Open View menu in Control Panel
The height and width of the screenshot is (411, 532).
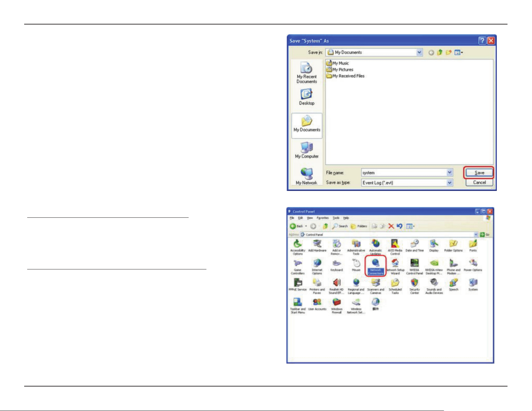point(310,218)
